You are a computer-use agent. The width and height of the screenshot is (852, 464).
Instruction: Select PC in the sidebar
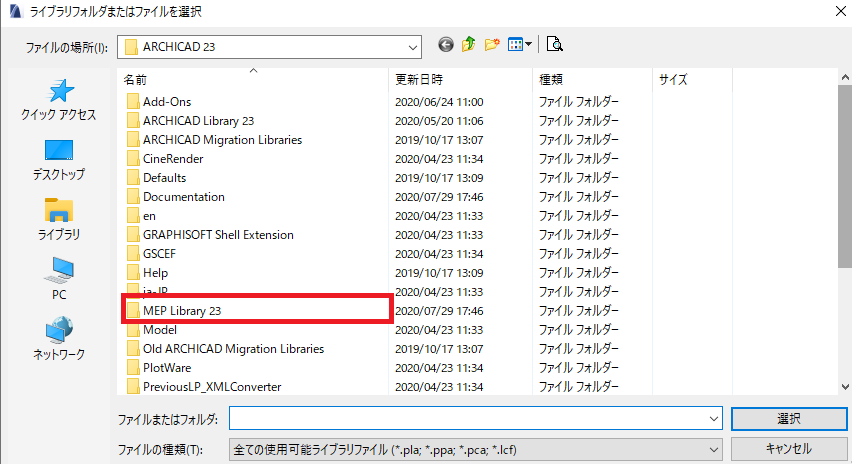(x=59, y=279)
